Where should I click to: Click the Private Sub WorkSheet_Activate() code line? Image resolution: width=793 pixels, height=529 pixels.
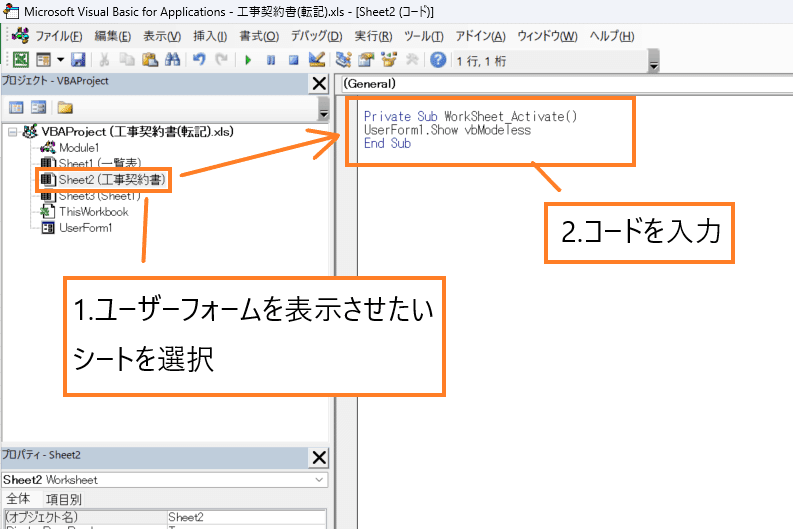coord(470,116)
